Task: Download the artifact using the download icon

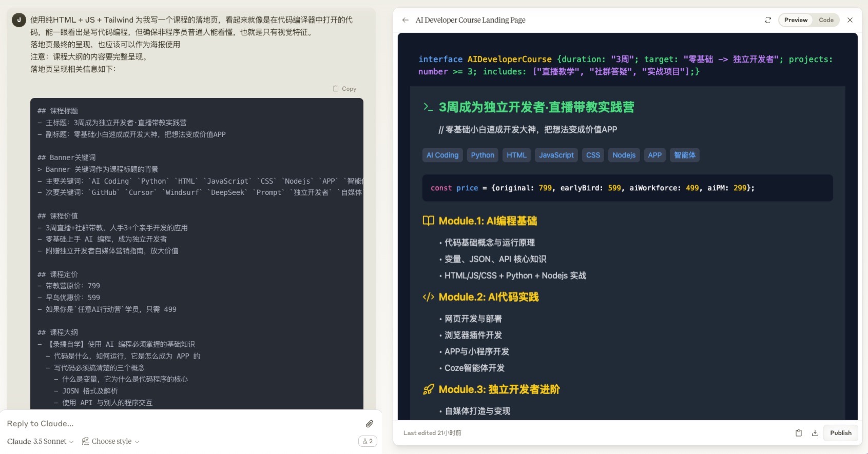Action: (x=815, y=433)
